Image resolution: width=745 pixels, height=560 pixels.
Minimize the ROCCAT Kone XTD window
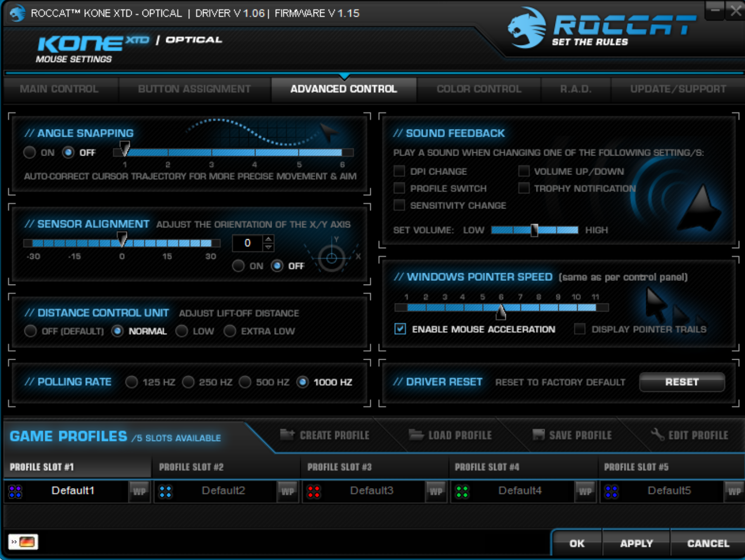(715, 10)
